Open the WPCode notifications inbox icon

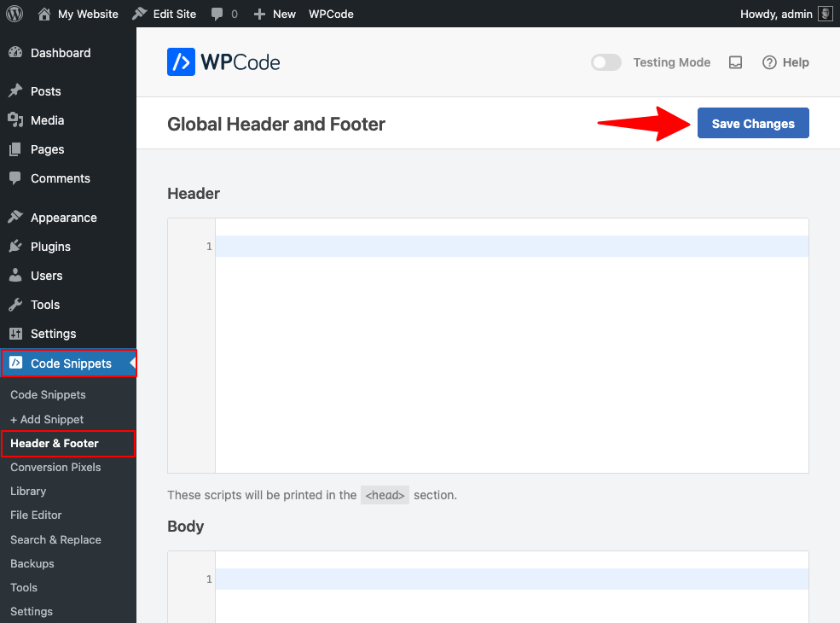(735, 61)
